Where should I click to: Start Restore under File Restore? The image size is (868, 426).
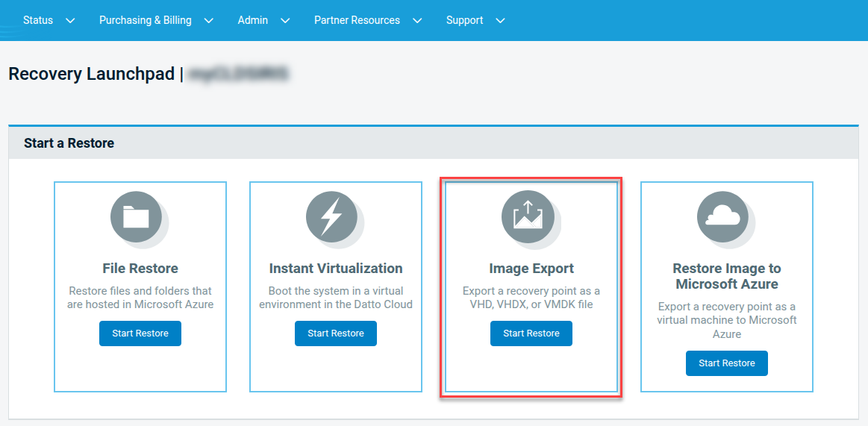140,333
